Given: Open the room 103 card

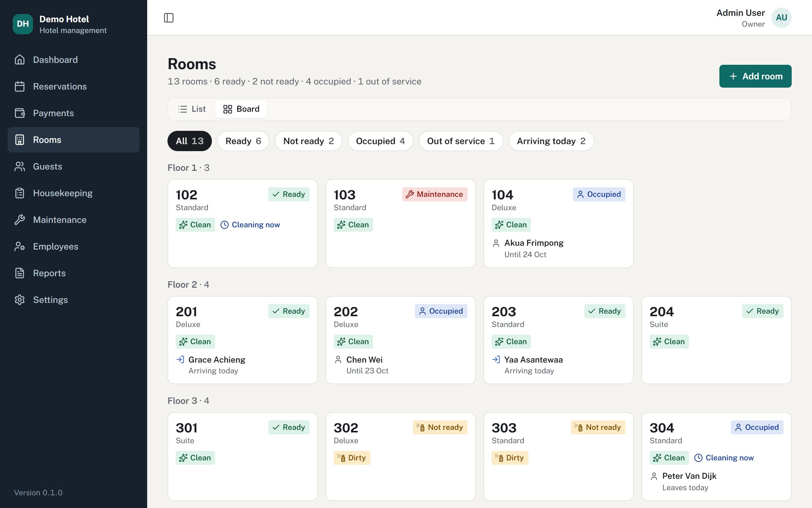Looking at the screenshot, I should [x=400, y=224].
